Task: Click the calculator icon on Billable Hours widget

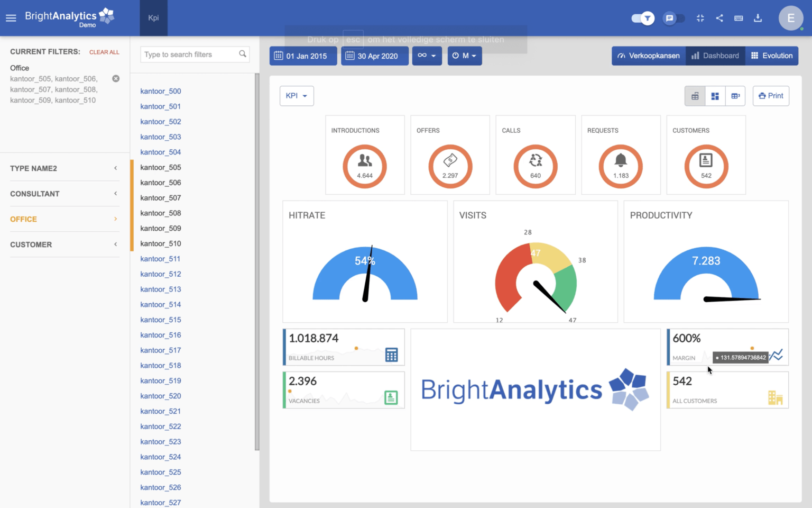Action: [391, 355]
